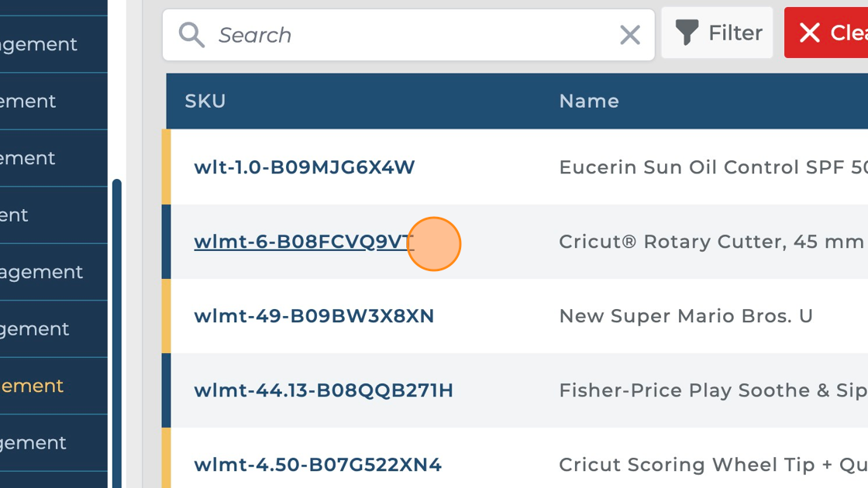Click the yellow stripe beside the Eucerin row
The image size is (868, 488).
[x=166, y=167]
